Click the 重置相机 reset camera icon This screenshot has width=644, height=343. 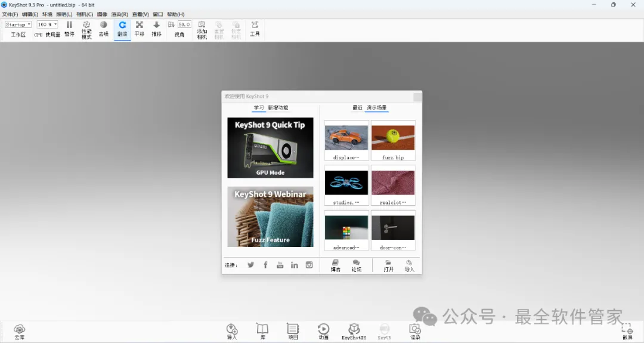219,30
